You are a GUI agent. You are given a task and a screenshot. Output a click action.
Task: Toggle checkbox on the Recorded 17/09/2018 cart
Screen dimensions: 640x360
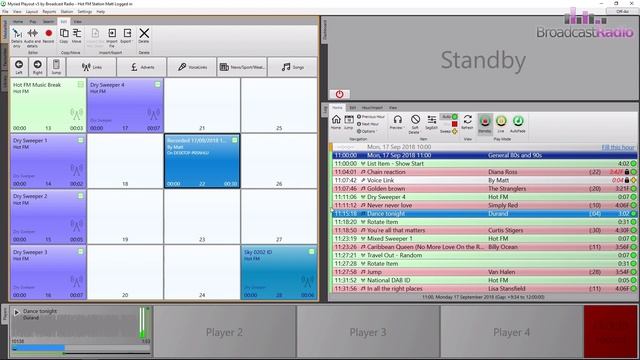point(235,140)
